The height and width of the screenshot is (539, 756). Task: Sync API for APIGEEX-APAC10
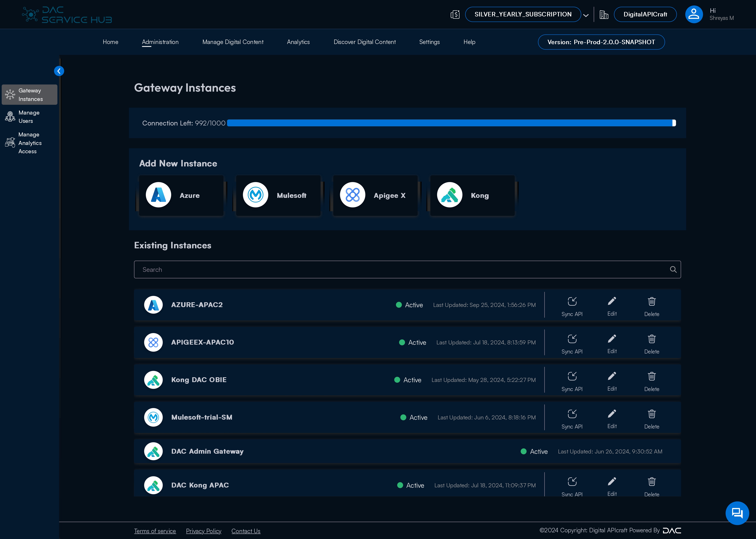click(x=572, y=344)
